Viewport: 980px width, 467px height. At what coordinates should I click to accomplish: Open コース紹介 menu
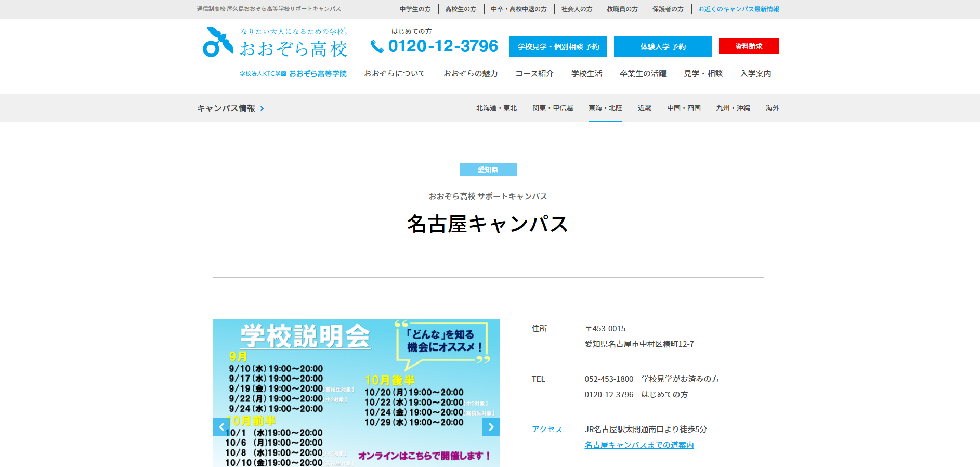pos(534,73)
